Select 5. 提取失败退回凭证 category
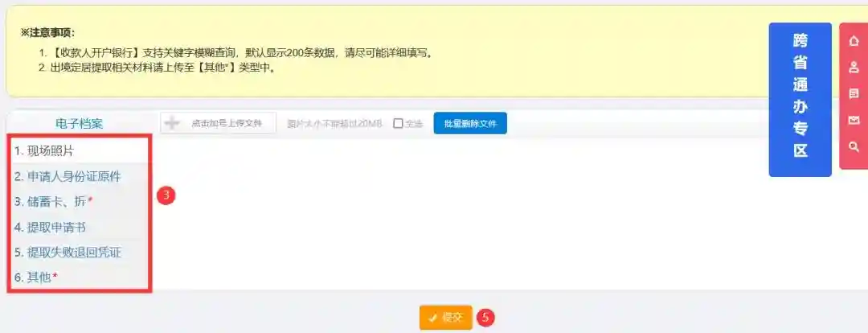This screenshot has width=868, height=333. pyautogui.click(x=79, y=253)
